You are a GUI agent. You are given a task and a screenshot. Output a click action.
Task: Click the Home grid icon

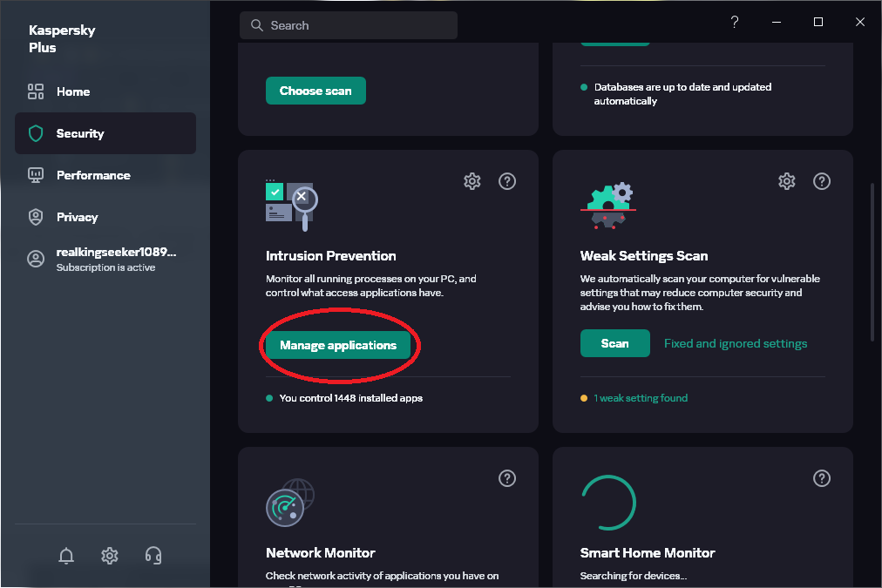36,91
